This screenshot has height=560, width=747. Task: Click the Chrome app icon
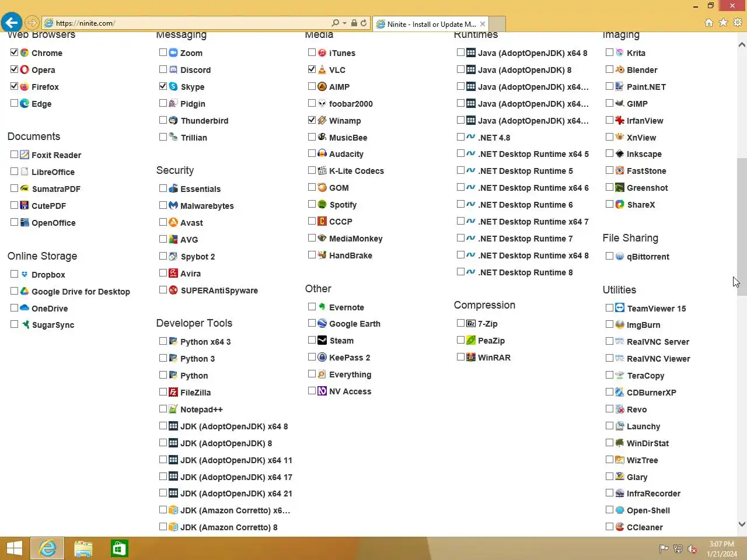click(x=25, y=52)
